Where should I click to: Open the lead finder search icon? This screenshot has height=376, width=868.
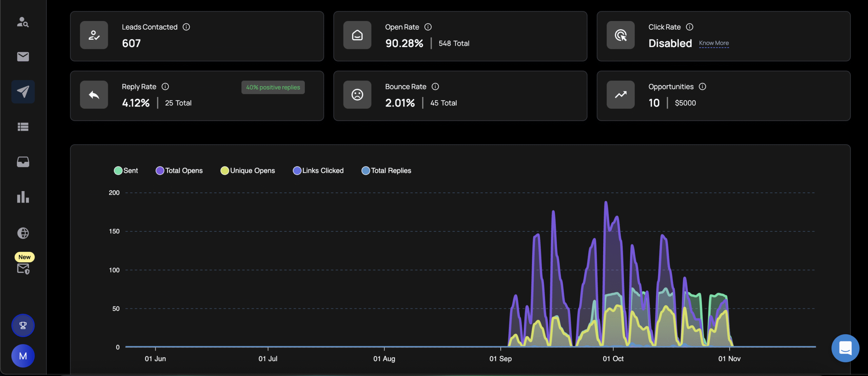23,22
